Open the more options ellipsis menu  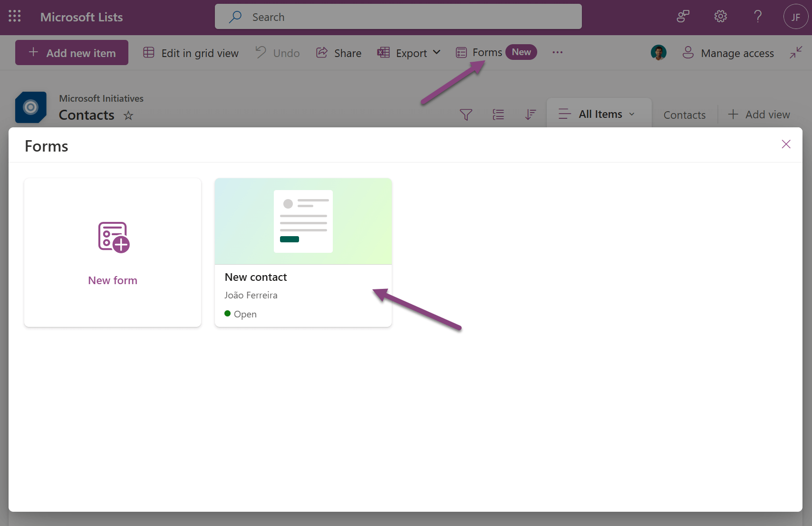[x=558, y=52]
